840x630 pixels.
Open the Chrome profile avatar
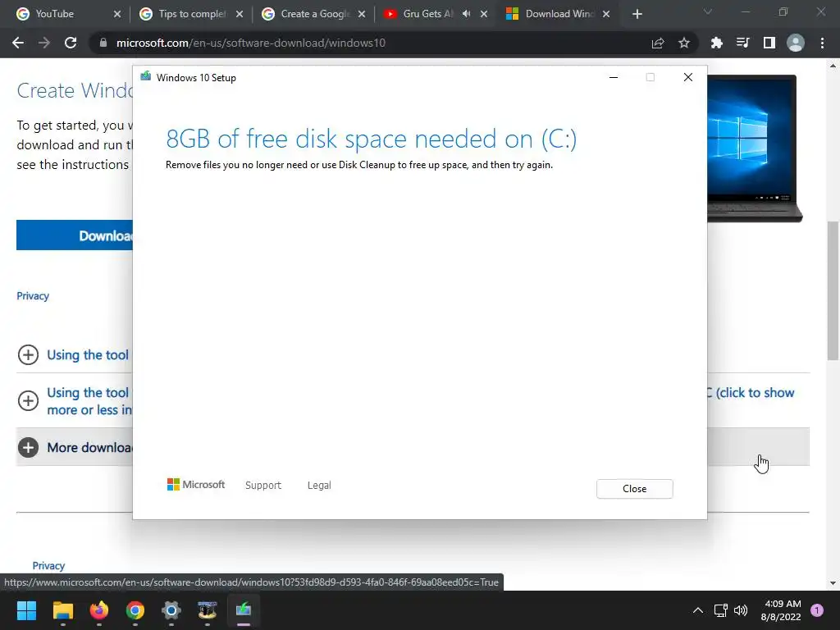point(796,43)
